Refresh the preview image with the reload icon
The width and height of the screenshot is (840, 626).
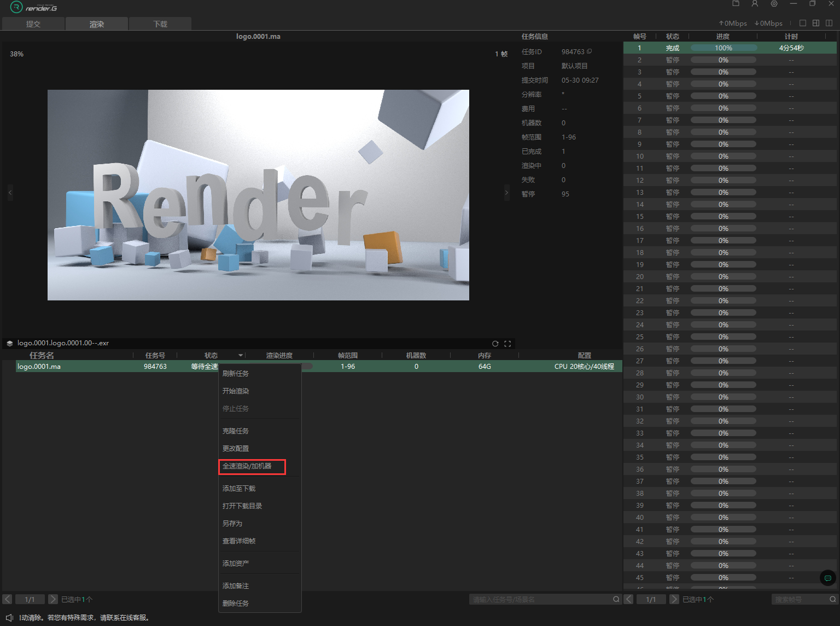tap(495, 344)
